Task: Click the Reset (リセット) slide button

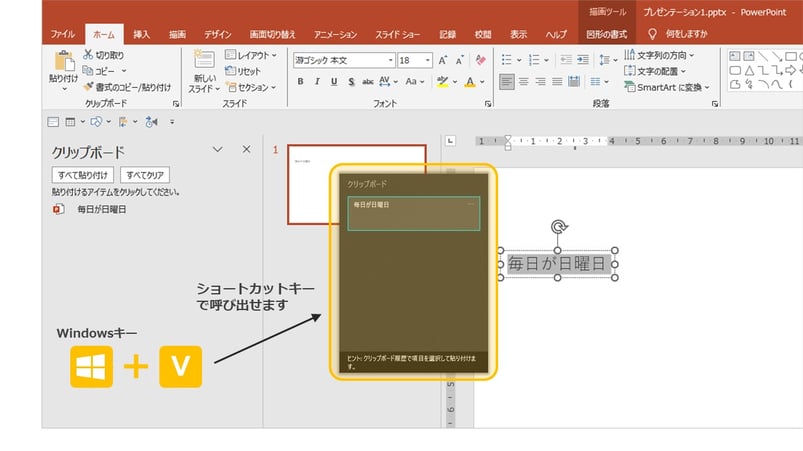Action: pyautogui.click(x=243, y=71)
